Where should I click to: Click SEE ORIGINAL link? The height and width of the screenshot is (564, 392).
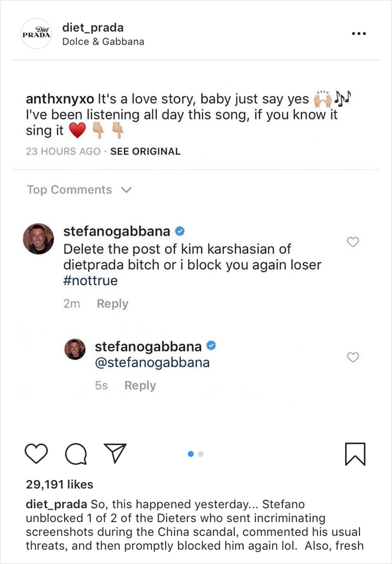(145, 151)
